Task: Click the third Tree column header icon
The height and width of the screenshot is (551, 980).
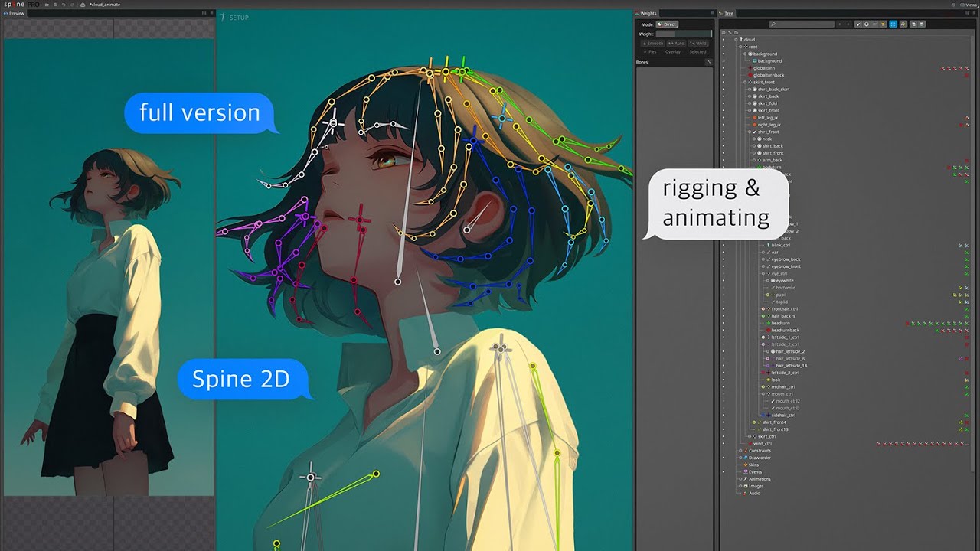Action: [737, 33]
